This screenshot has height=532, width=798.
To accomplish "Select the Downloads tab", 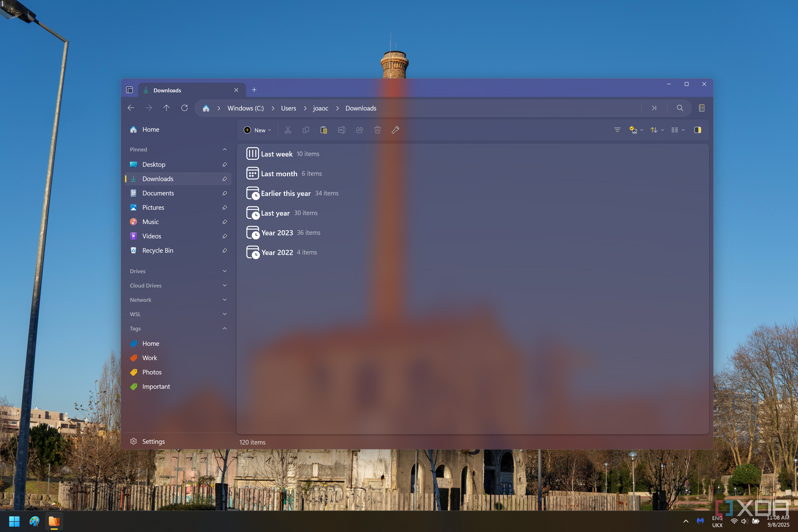I will (x=192, y=90).
